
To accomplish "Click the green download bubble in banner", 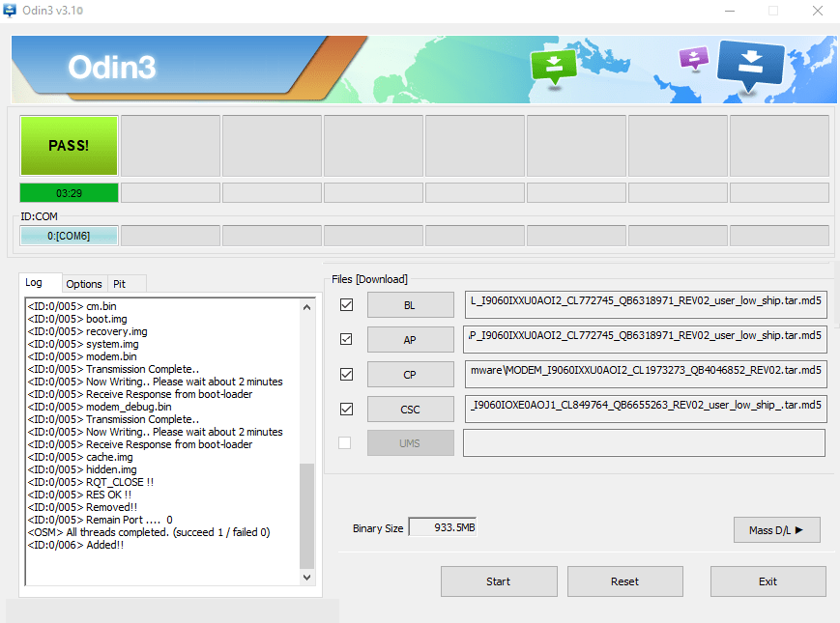I will [x=554, y=67].
